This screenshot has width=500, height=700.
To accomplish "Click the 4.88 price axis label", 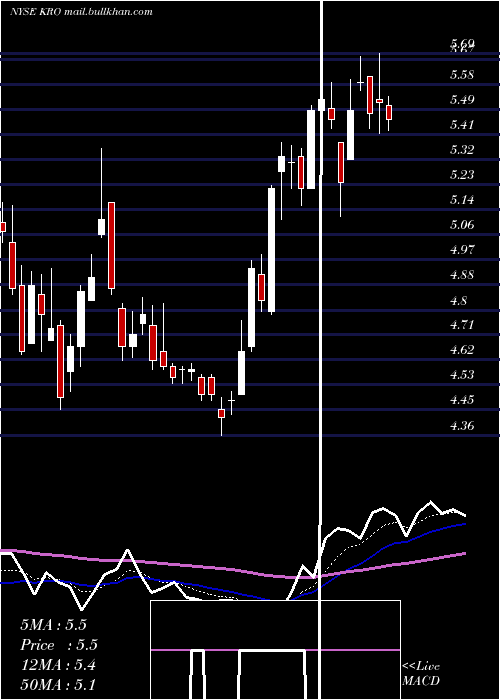I will [462, 275].
